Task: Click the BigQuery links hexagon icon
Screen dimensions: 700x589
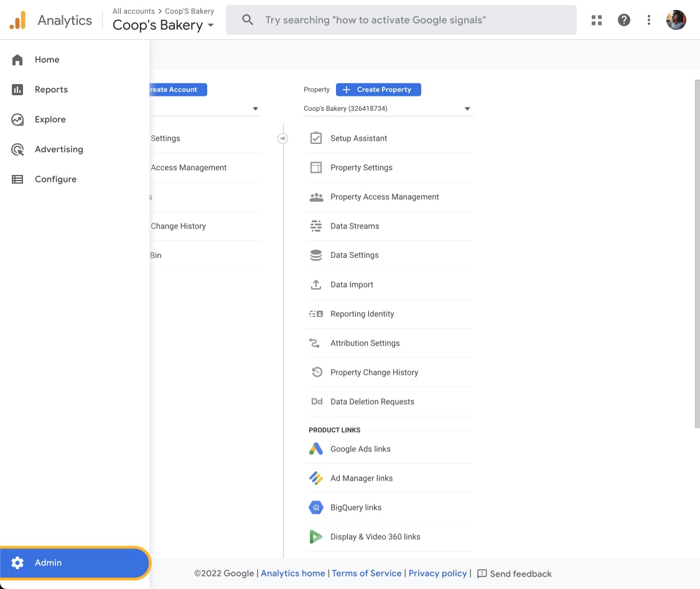Action: tap(316, 507)
